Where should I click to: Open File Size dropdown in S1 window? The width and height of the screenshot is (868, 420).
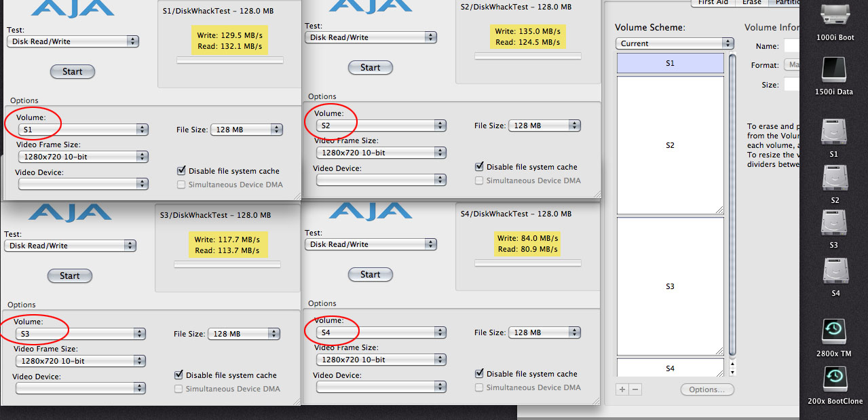tap(247, 130)
